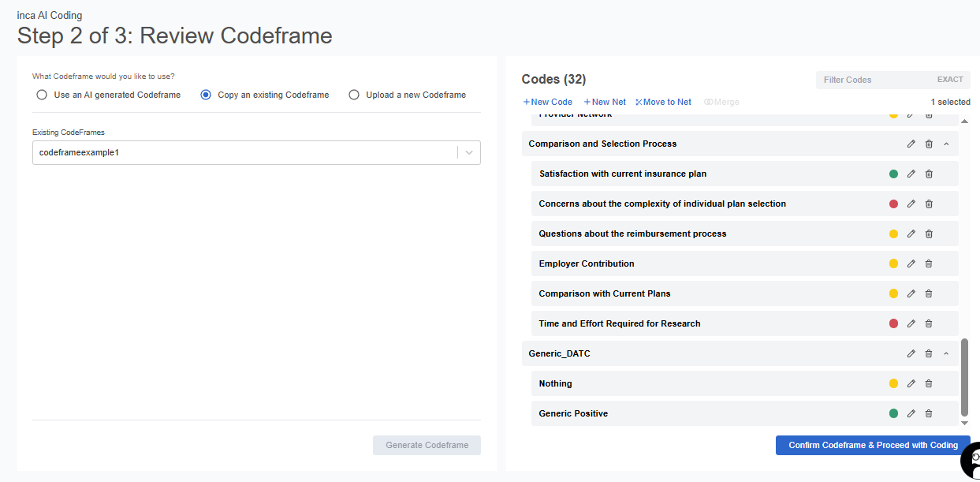This screenshot has width=980, height=482.
Task: Click 'New Code' in codes toolbar
Action: (x=547, y=102)
